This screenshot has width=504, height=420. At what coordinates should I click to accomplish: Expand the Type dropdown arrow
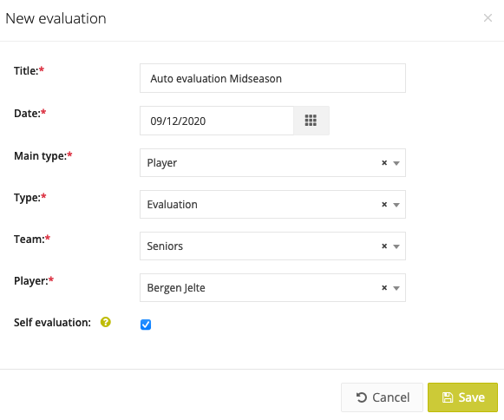(x=396, y=205)
